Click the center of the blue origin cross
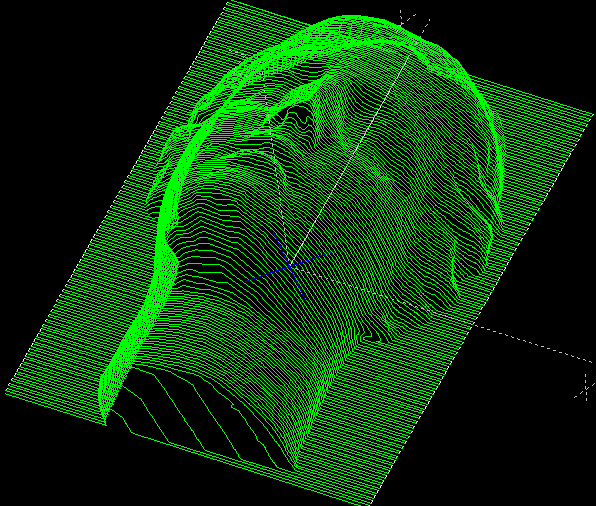596x506 pixels. [x=290, y=266]
